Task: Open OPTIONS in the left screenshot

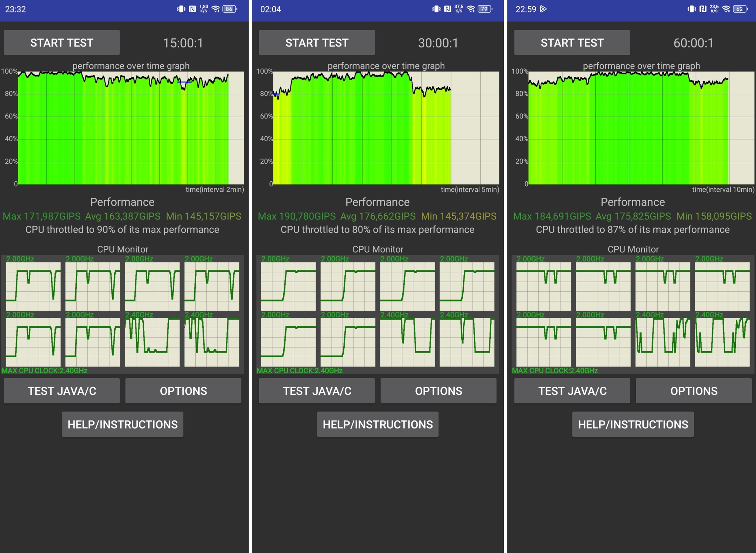Action: [183, 391]
